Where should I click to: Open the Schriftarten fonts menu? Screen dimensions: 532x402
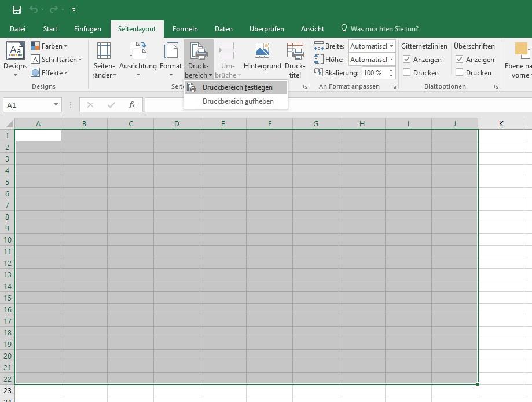tap(56, 60)
